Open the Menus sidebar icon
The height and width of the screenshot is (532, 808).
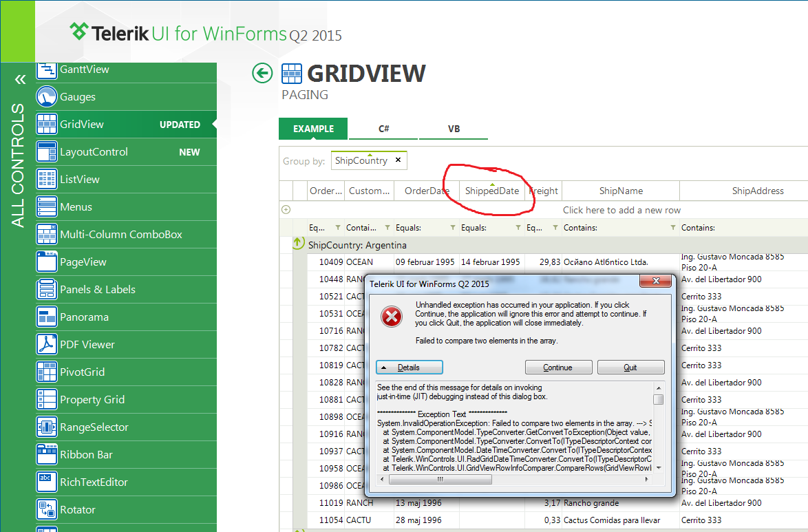[x=46, y=206]
